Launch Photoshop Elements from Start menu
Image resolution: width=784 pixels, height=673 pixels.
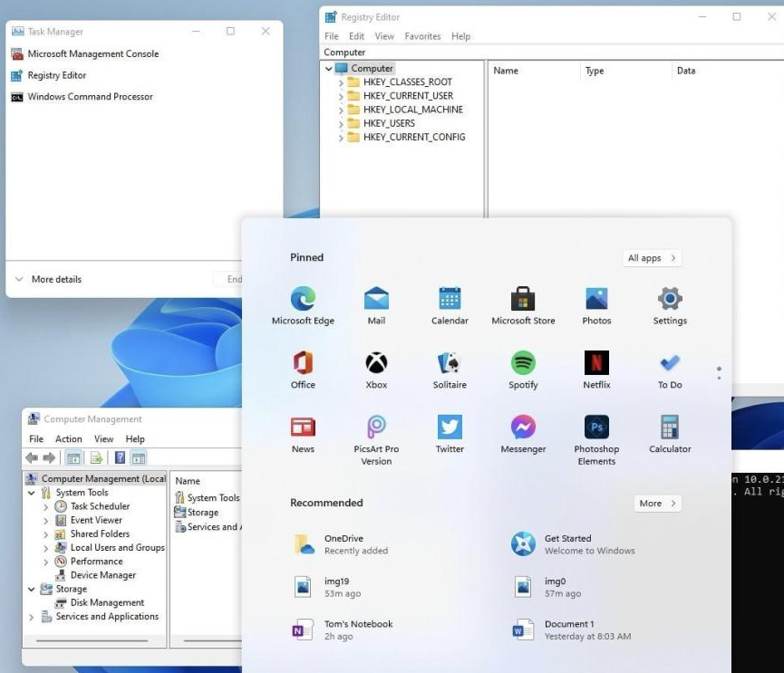pyautogui.click(x=596, y=428)
